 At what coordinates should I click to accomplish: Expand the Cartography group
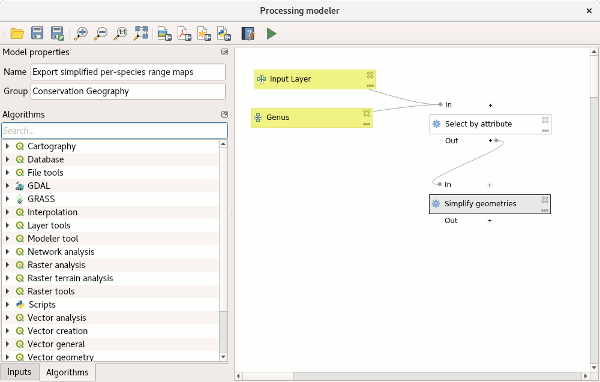tap(7, 146)
